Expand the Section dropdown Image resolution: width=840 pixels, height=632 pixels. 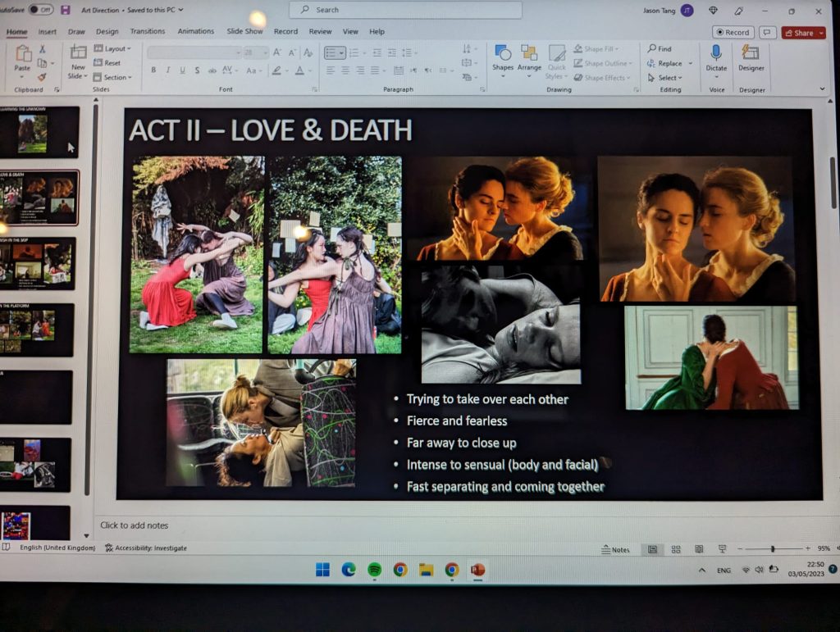[x=112, y=77]
